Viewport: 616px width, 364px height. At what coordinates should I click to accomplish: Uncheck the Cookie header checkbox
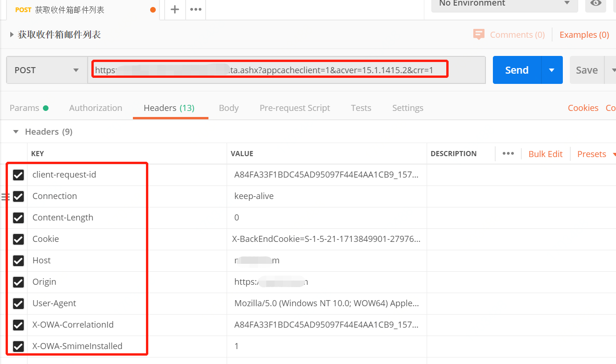pyautogui.click(x=18, y=239)
